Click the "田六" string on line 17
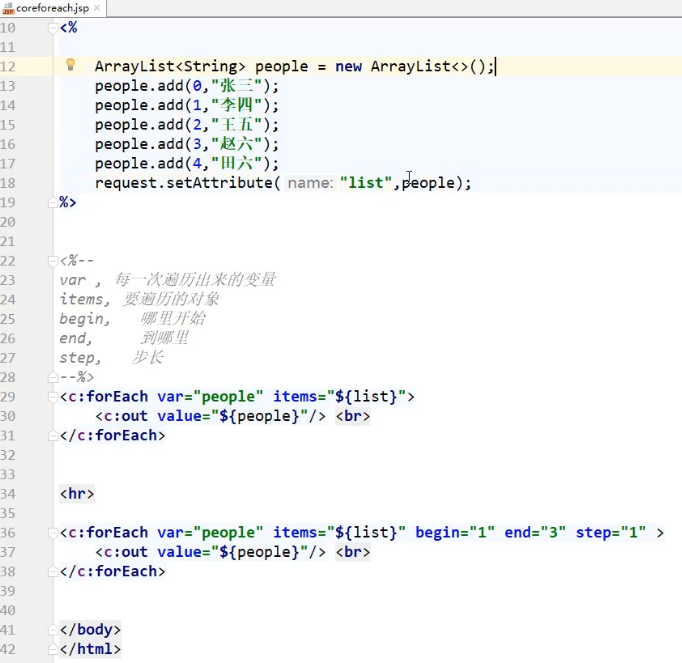Viewport: 682px width, 663px height. (237, 164)
